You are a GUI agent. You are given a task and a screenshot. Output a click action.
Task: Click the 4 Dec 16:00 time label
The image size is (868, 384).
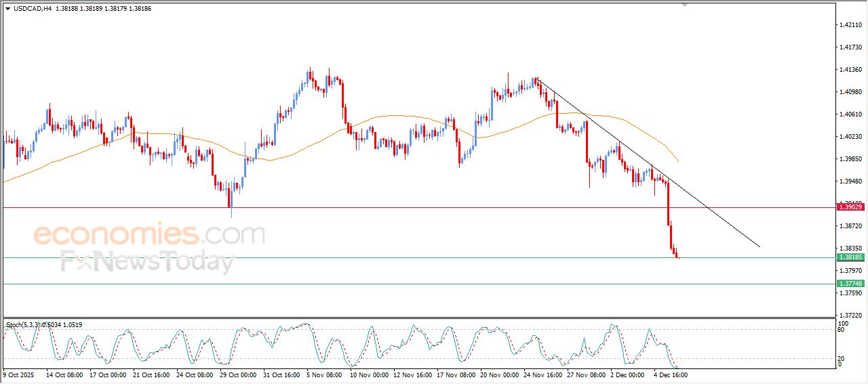coord(671,374)
